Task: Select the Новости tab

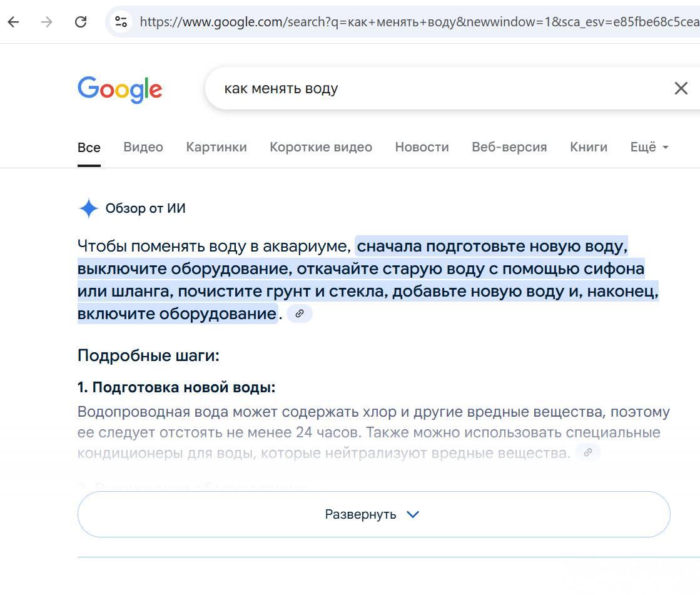Action: pyautogui.click(x=422, y=147)
